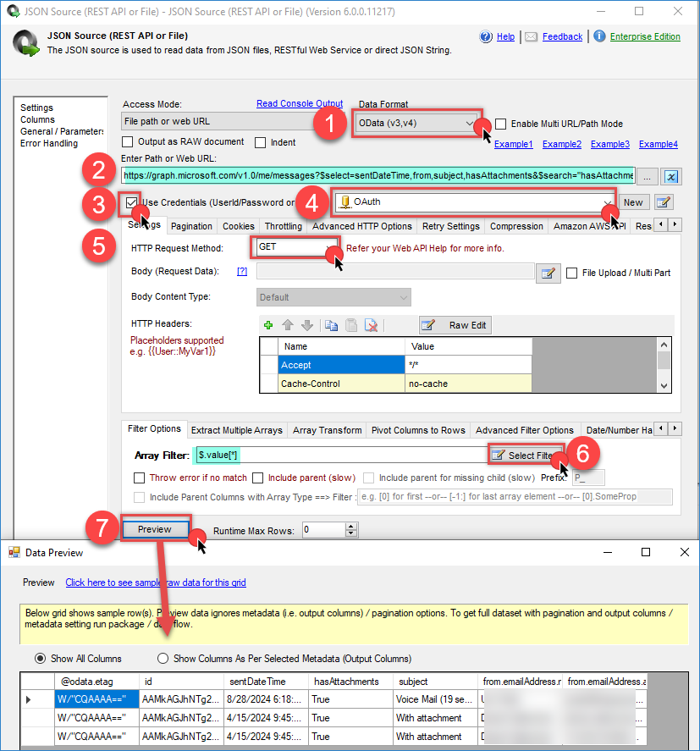This screenshot has width=700, height=751.
Task: Click the edit connection icon beside New
Action: coord(664,202)
